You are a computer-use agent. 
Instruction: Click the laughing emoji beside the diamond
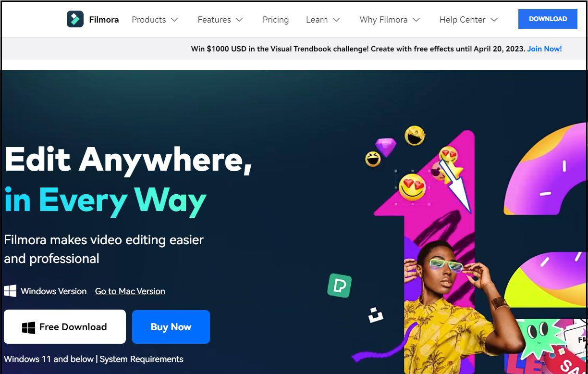pos(373,159)
